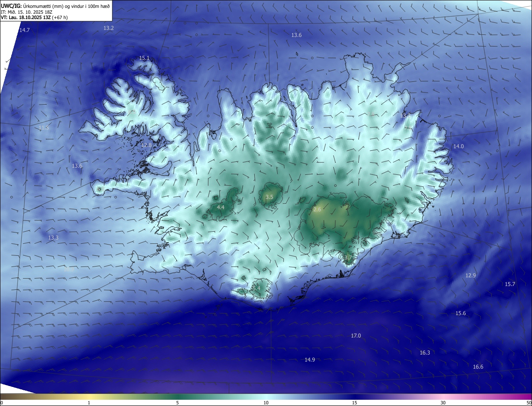Click the '5' tick on the colour scale
The width and height of the screenshot is (532, 406).
click(177, 403)
